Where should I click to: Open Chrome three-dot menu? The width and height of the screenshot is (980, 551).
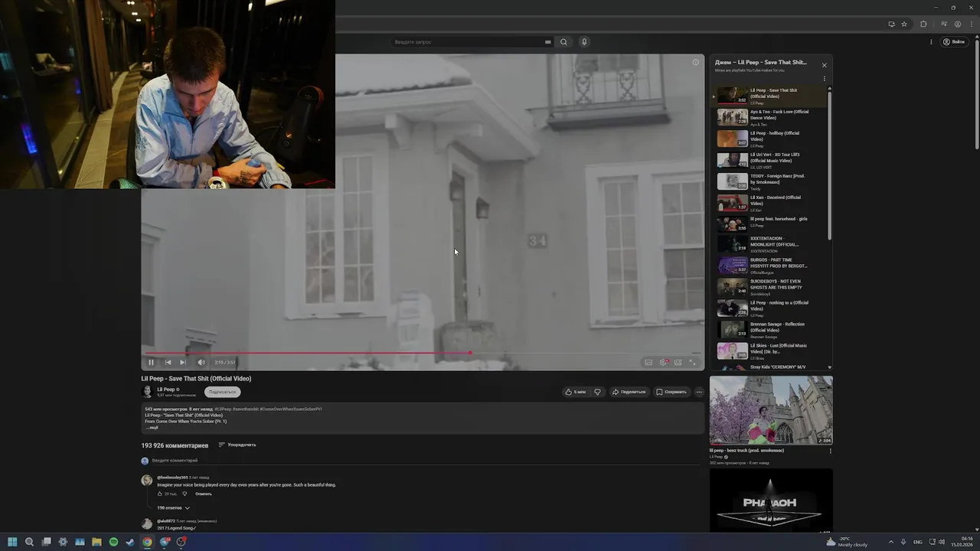point(971,24)
